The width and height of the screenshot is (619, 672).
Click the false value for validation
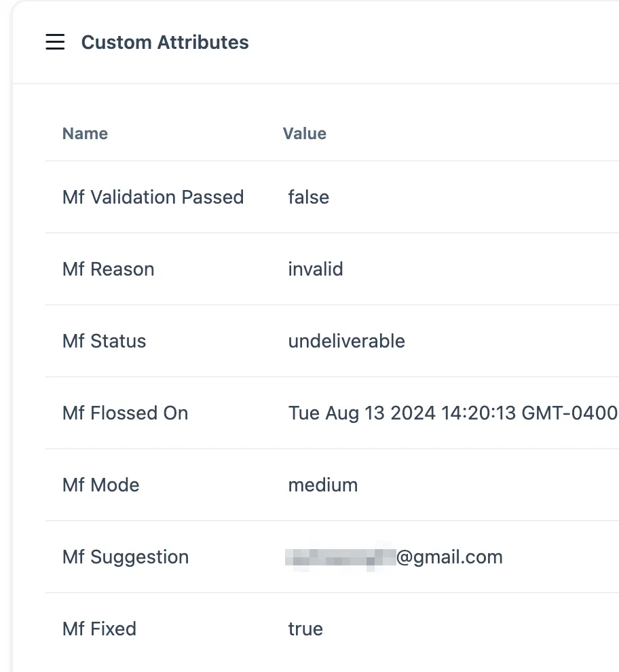(x=309, y=198)
